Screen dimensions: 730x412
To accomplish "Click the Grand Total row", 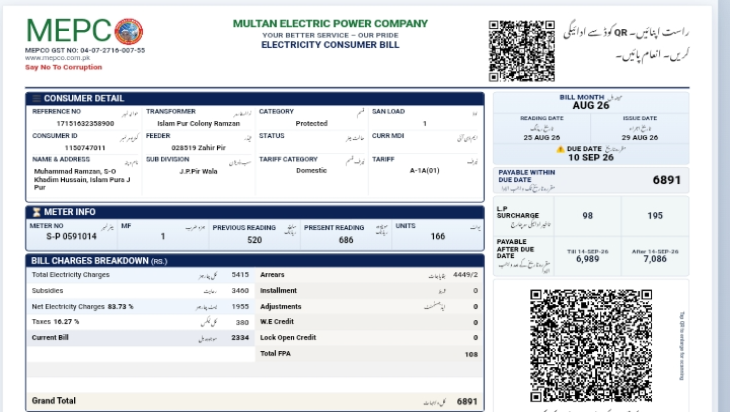I will (x=255, y=401).
